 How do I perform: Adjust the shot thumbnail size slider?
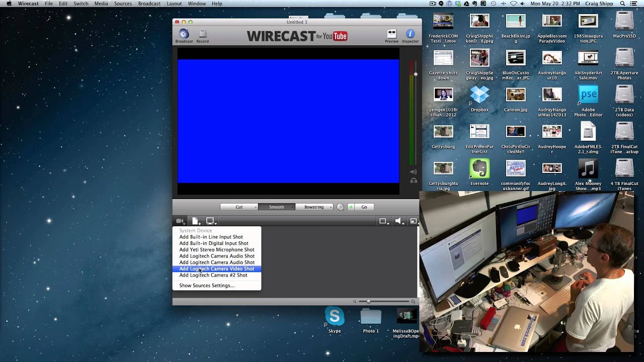pos(368,302)
